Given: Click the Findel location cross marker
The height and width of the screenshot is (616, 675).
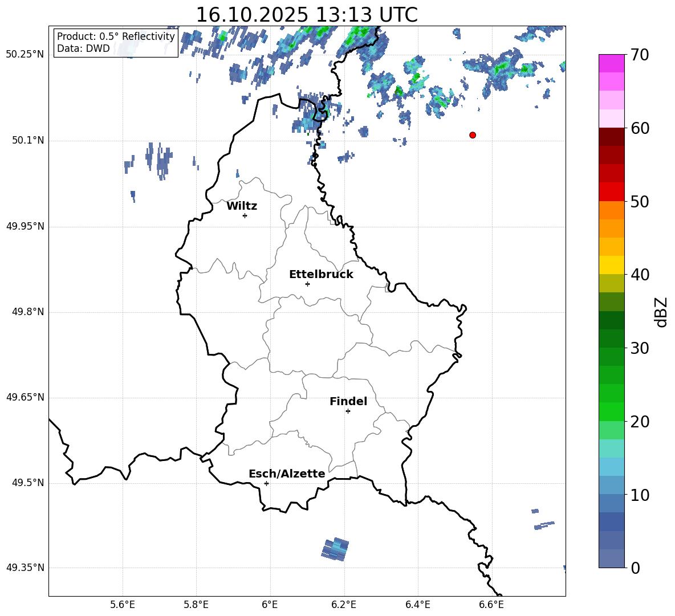Looking at the screenshot, I should (x=348, y=411).
